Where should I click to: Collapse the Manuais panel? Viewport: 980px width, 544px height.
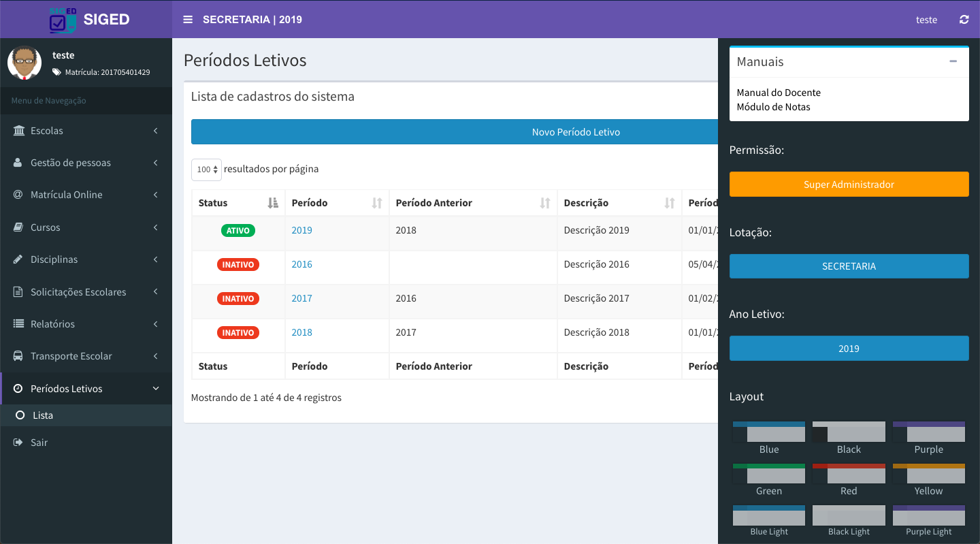pos(953,61)
